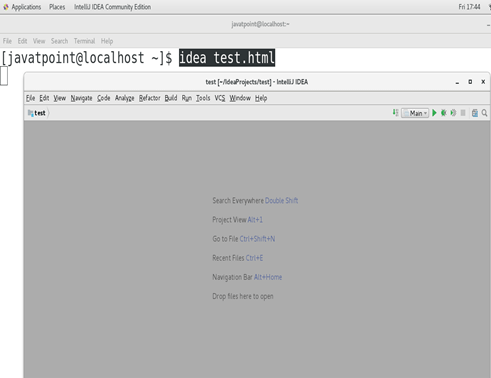491x378 pixels.
Task: Click the highlighted 'idea test.html' command in the terminal
Action: tap(227, 58)
